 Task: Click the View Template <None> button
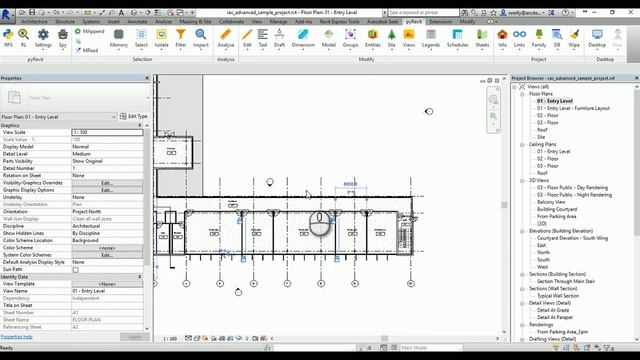point(107,284)
